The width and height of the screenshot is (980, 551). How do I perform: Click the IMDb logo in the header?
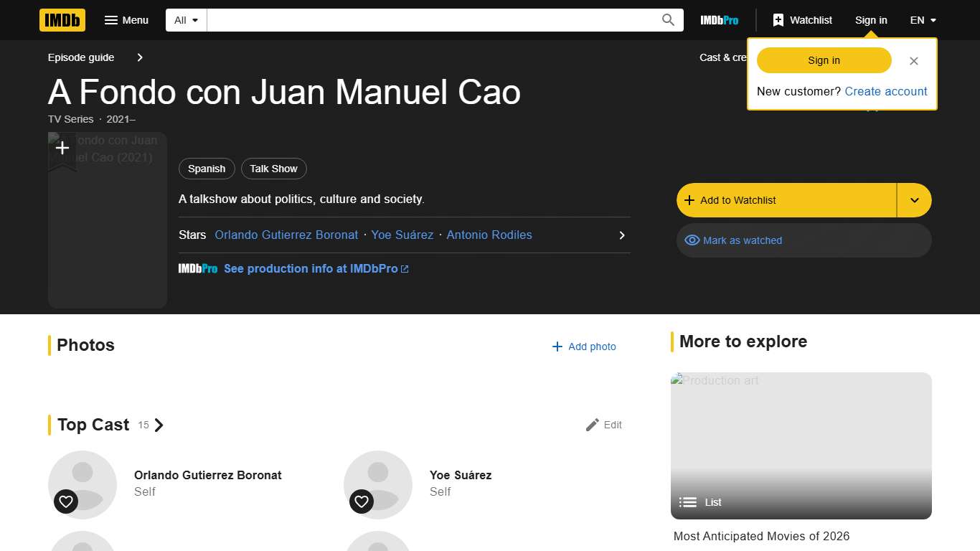tap(62, 20)
